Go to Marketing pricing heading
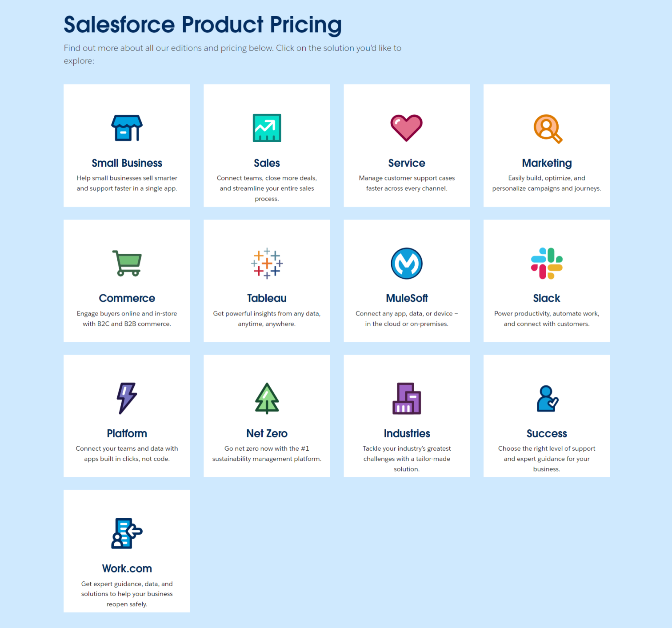This screenshot has height=628, width=672. pyautogui.click(x=547, y=163)
